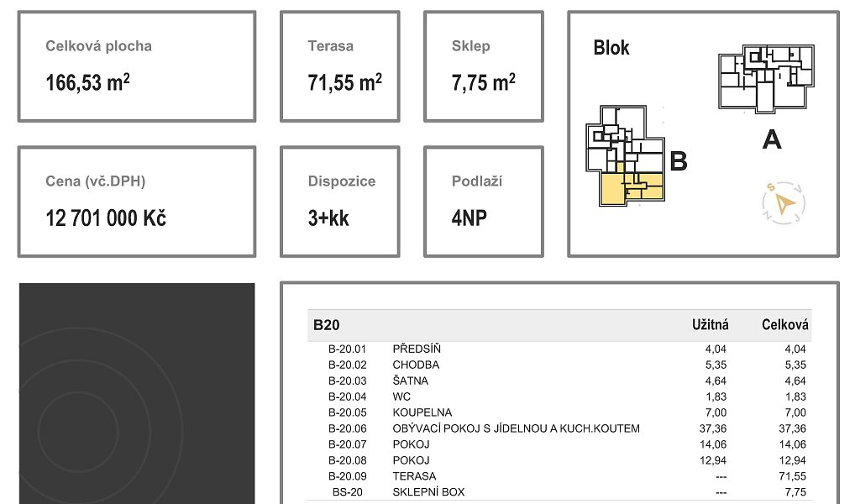Select the "71,55 m²" value in Terasa card

[x=344, y=82]
